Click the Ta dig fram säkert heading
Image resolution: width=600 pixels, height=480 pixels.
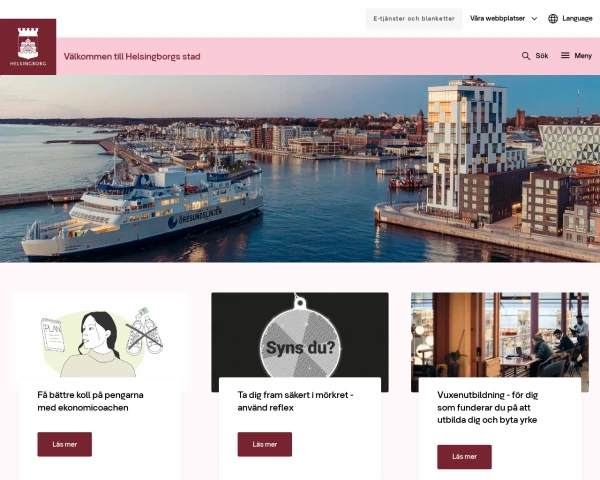(295, 401)
